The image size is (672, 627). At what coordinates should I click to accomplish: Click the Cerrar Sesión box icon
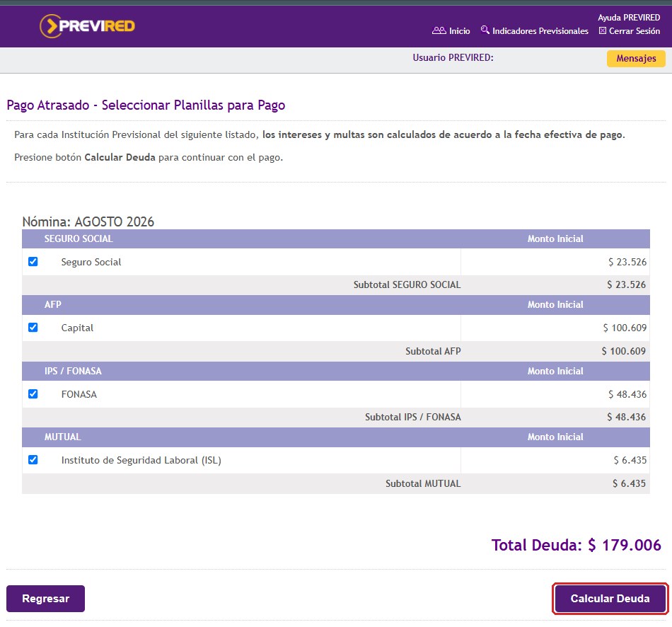603,30
